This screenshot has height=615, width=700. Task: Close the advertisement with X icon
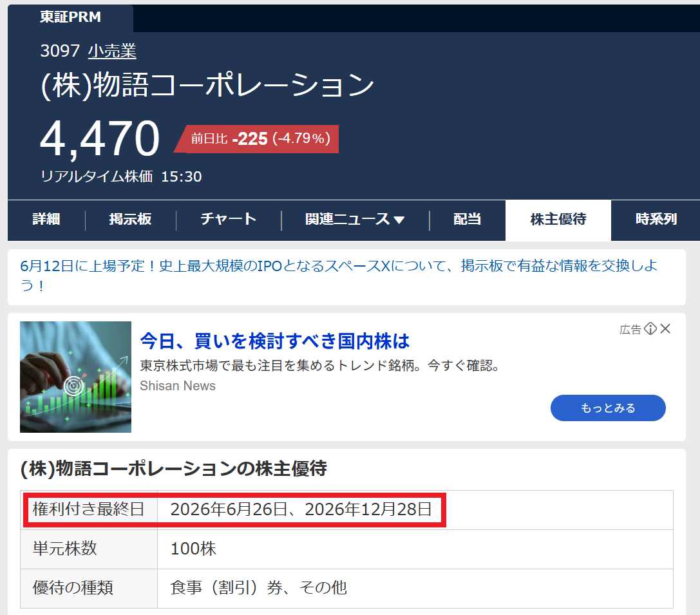coord(665,329)
